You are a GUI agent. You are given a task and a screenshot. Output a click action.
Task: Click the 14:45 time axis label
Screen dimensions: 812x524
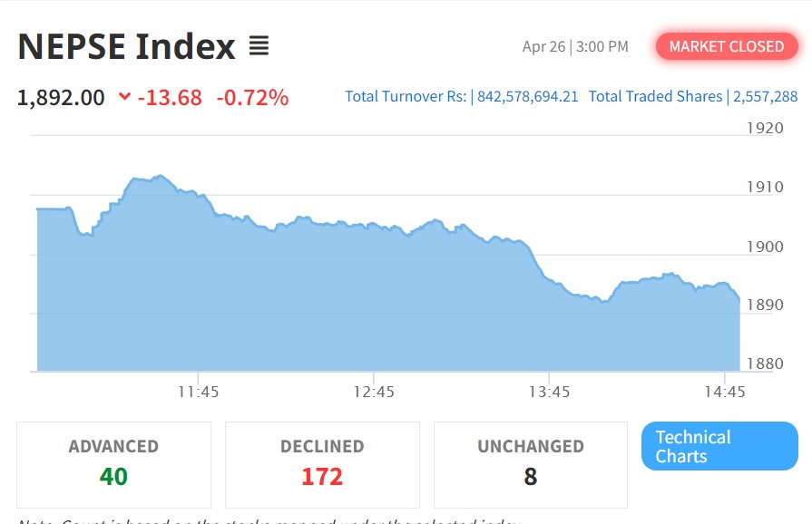(724, 393)
